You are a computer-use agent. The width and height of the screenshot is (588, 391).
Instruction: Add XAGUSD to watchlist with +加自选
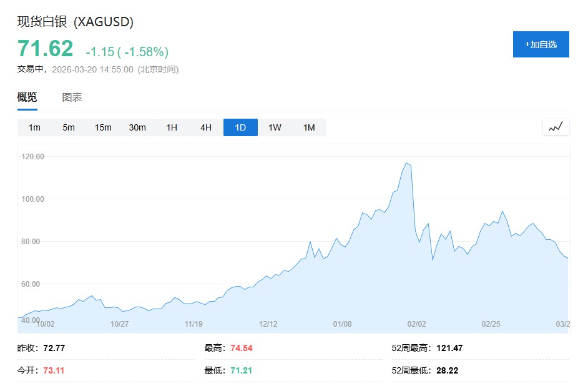coord(541,44)
